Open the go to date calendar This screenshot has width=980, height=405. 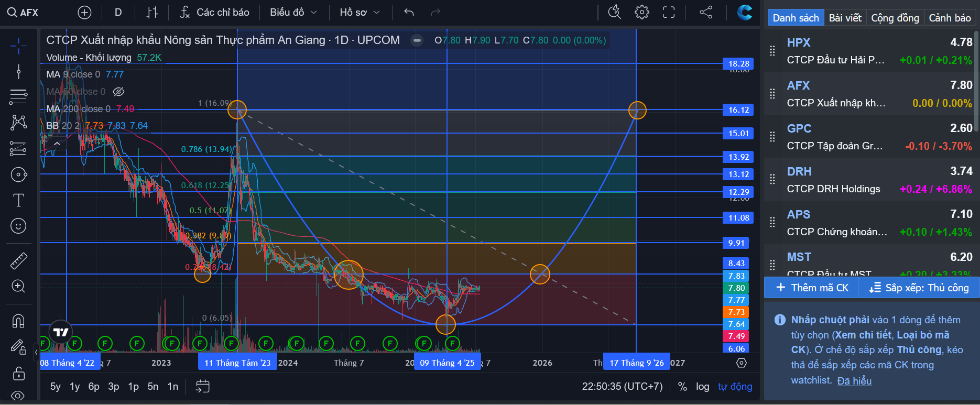pos(202,387)
